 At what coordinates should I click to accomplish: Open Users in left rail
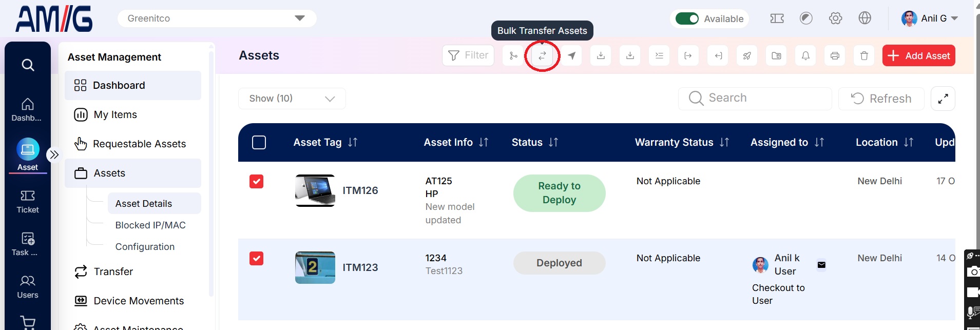point(28,287)
